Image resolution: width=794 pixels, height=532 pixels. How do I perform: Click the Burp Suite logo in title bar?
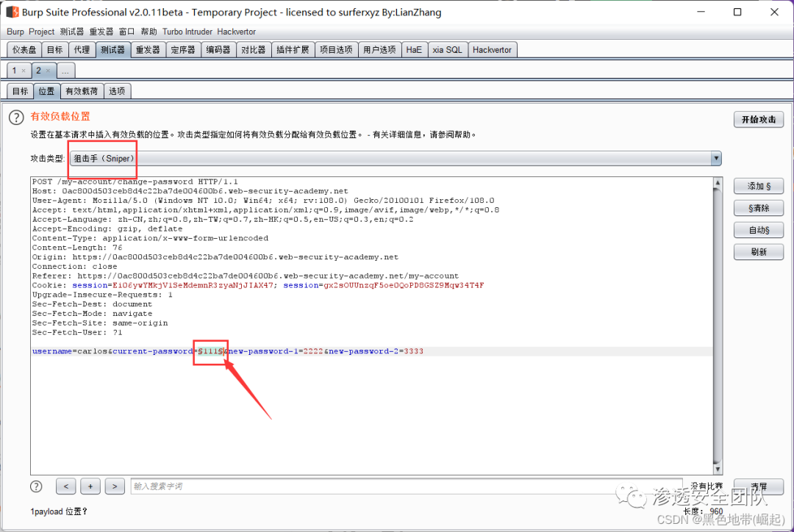pos(12,12)
